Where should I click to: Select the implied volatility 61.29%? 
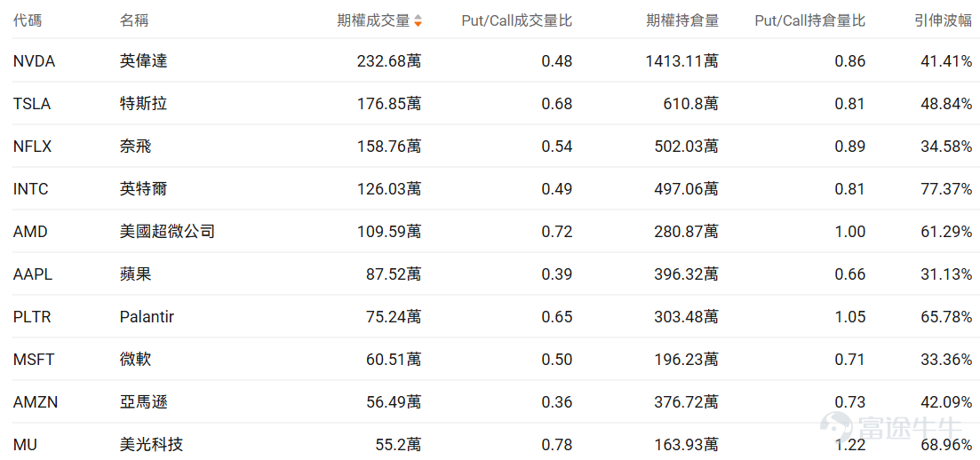coord(946,232)
